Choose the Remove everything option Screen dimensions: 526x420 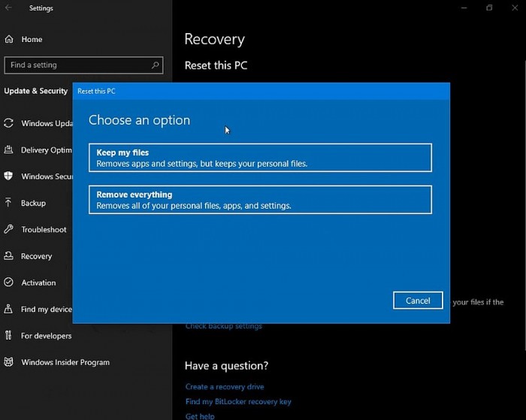pyautogui.click(x=260, y=200)
